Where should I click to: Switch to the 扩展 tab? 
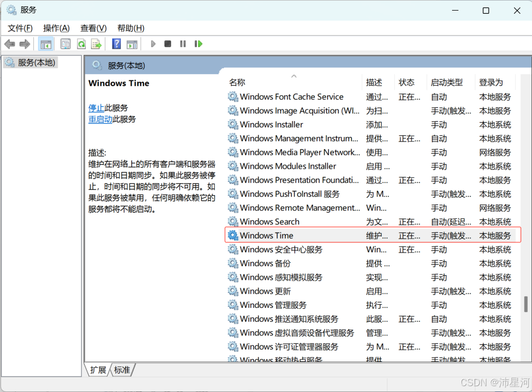tap(98, 370)
